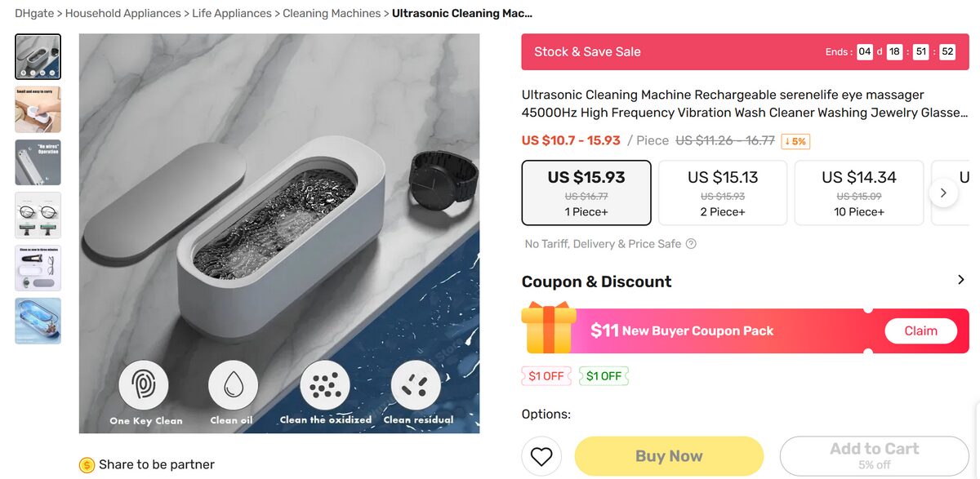
Task: Open the No Tariff info question mark icon
Action: coord(690,243)
